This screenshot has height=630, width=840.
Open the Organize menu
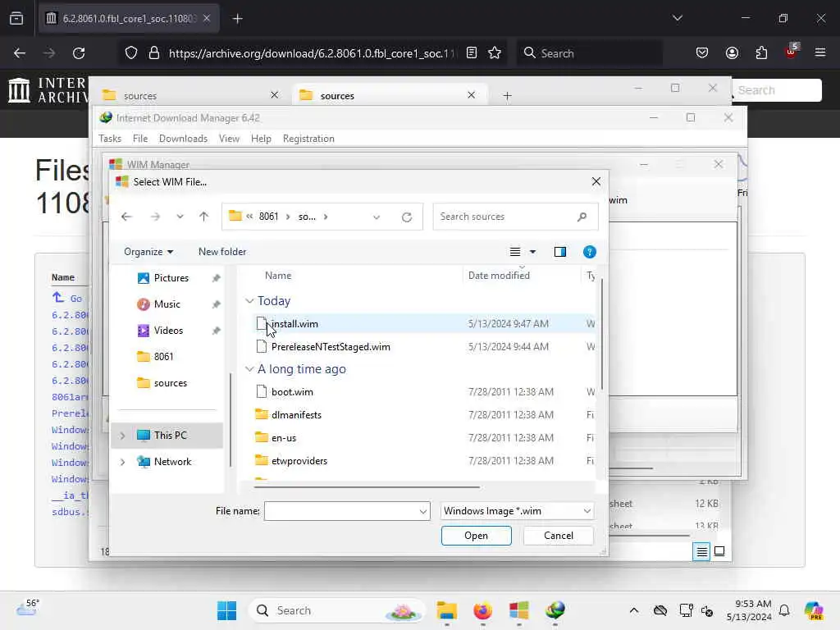tap(148, 252)
